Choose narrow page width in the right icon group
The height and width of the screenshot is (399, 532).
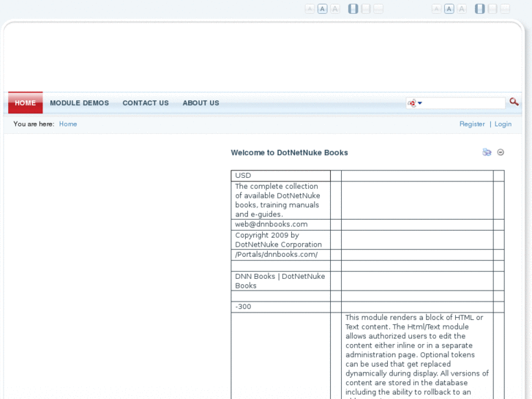[x=480, y=9]
